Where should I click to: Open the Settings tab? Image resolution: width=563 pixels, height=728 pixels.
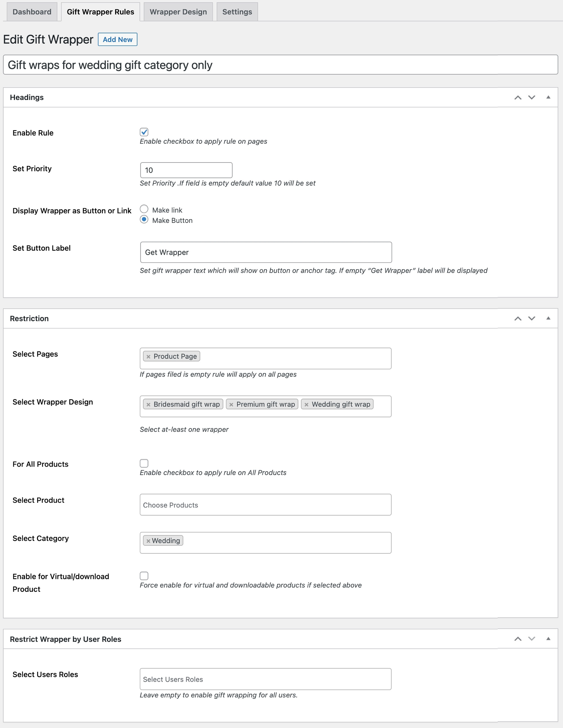pos(237,12)
